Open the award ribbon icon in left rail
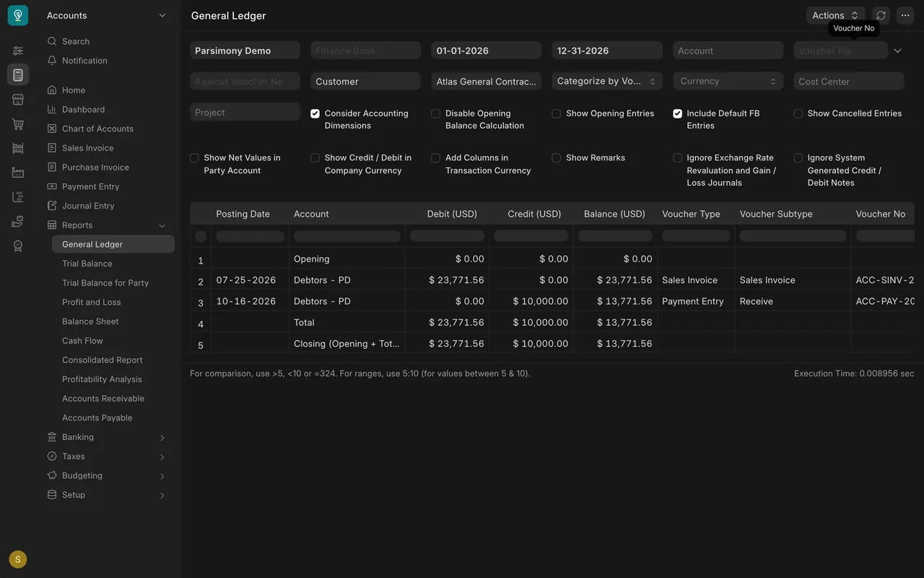924x578 pixels. [18, 246]
